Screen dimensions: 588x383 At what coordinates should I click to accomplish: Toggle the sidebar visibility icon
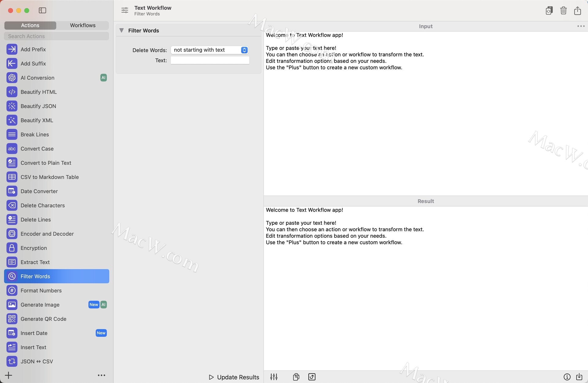coord(42,10)
